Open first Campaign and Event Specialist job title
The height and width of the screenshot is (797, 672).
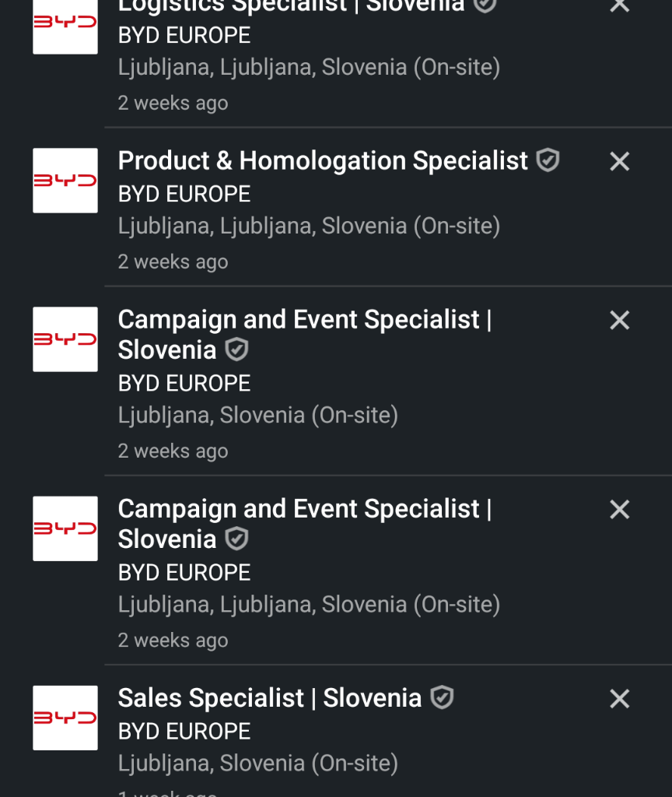pos(304,320)
